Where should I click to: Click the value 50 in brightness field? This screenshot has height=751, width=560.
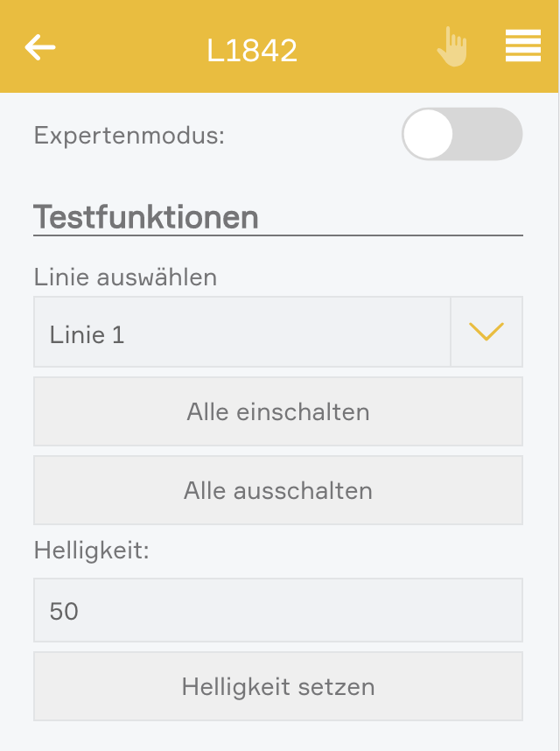click(65, 611)
